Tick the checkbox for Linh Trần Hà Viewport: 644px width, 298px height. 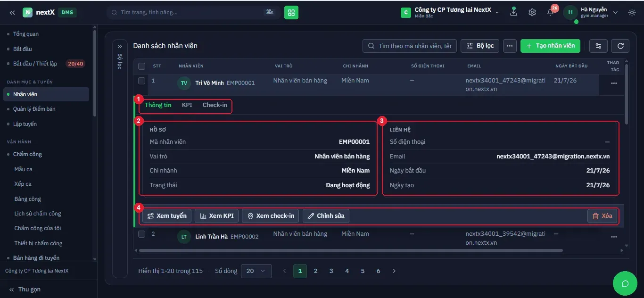point(141,234)
